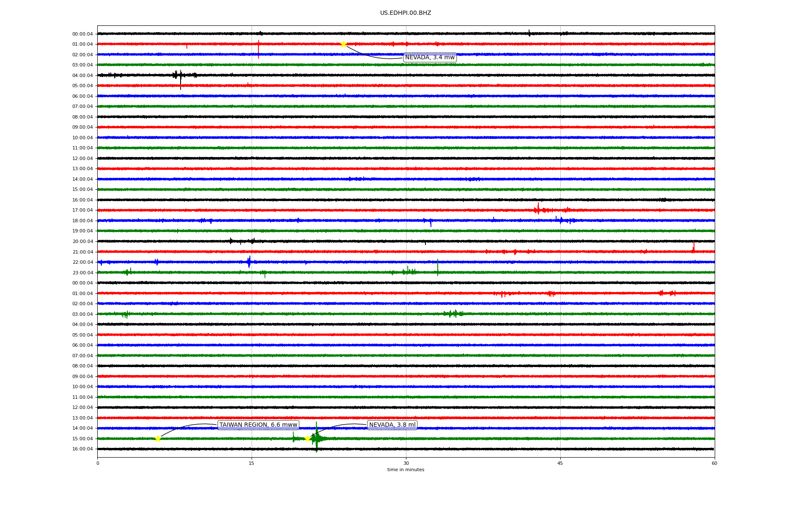Screen dimensions: 812x508
Task: Click the NEVADA, 3.4 mw annotation label
Action: pos(430,58)
